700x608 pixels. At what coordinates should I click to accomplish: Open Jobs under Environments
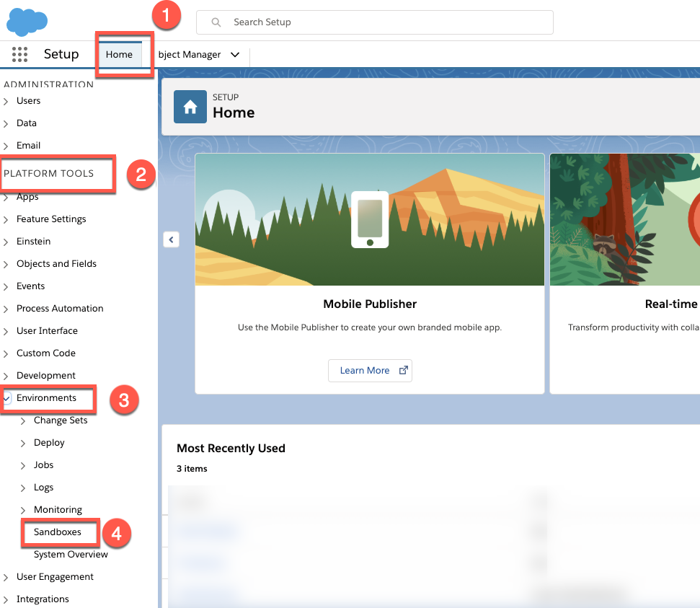44,464
